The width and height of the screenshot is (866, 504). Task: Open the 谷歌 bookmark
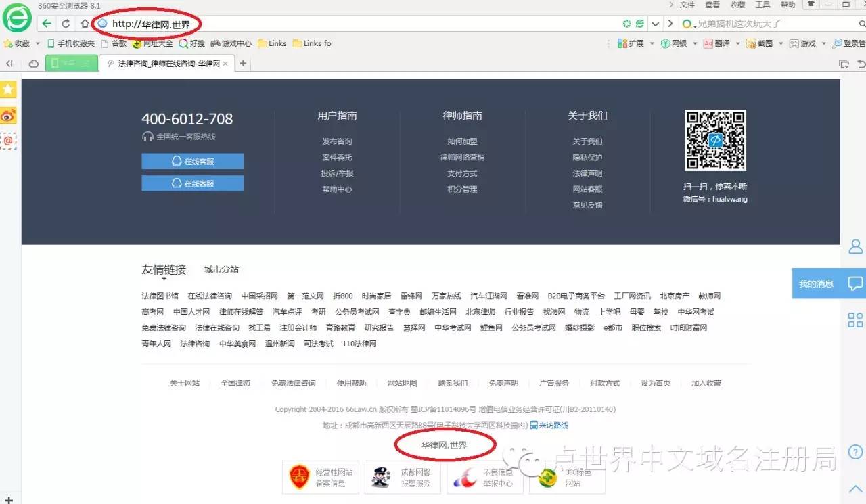114,43
